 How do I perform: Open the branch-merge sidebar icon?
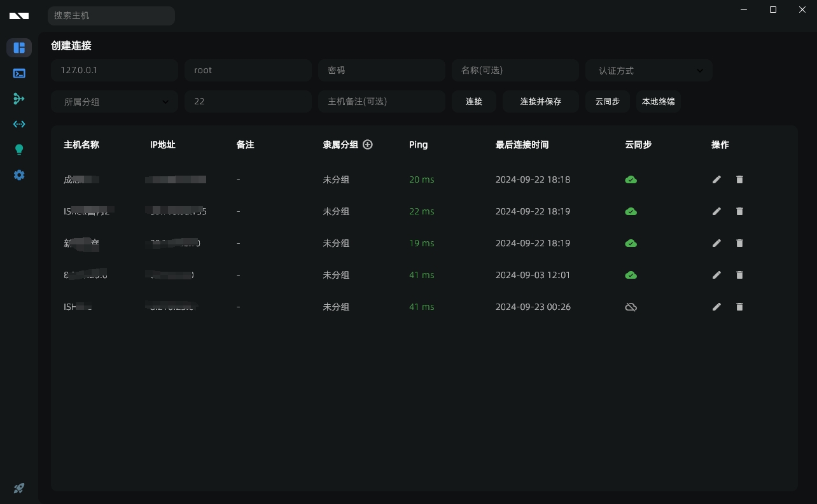pos(19,99)
